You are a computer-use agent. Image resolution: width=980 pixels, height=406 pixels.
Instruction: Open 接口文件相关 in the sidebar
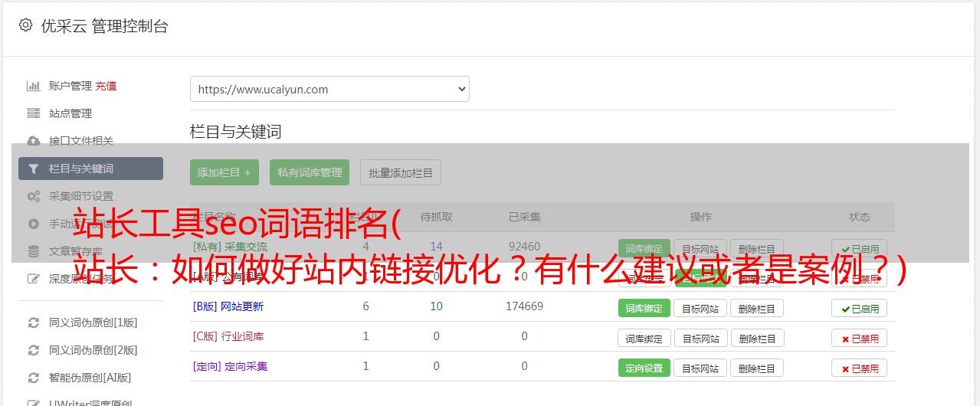(81, 141)
